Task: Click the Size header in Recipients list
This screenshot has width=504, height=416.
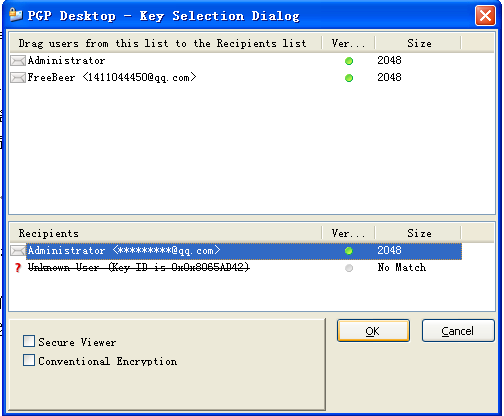Action: pyautogui.click(x=418, y=233)
